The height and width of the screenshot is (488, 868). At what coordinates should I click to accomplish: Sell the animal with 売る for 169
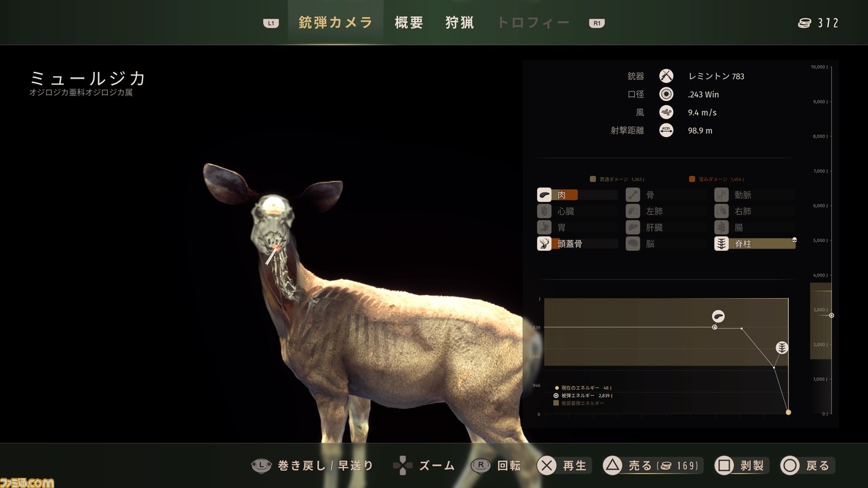pos(652,466)
